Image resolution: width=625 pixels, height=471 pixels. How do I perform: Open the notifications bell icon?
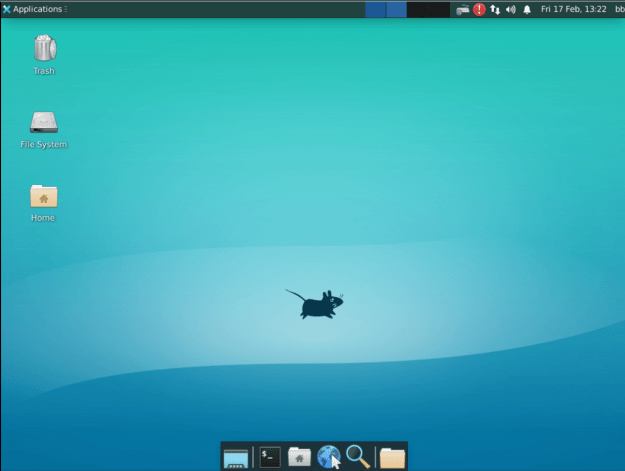tap(527, 10)
